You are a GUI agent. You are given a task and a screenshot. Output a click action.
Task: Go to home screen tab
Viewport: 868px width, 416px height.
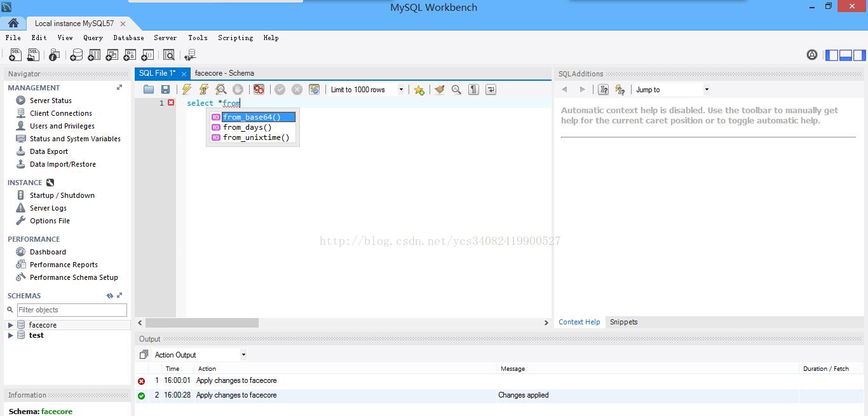coord(13,23)
